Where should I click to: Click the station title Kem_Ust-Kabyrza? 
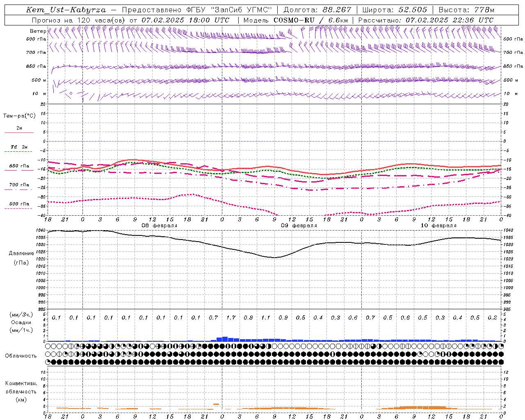(66, 10)
